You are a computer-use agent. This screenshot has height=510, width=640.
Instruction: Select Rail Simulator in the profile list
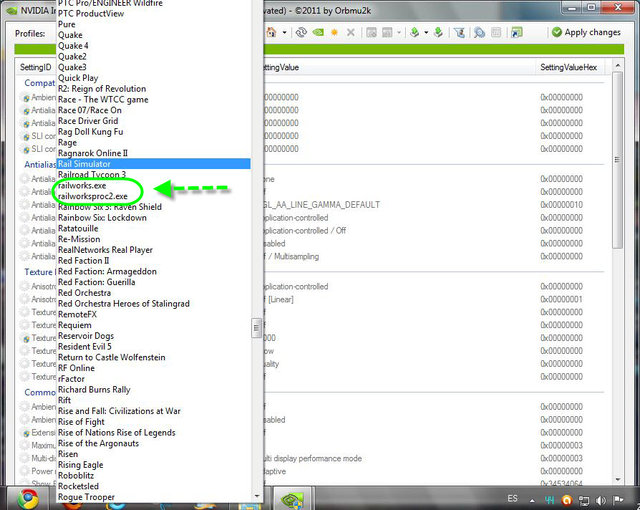85,164
